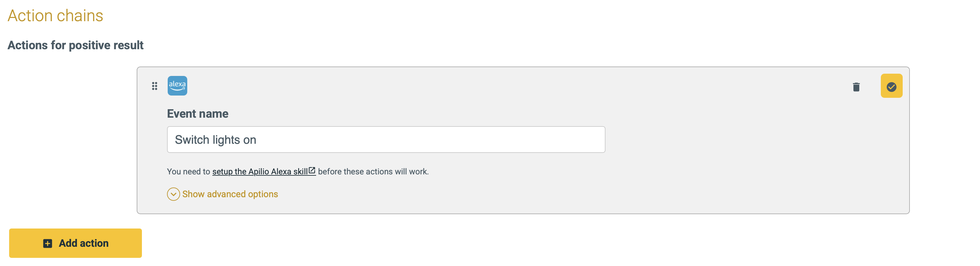Click the "Add action" label text

84,243
